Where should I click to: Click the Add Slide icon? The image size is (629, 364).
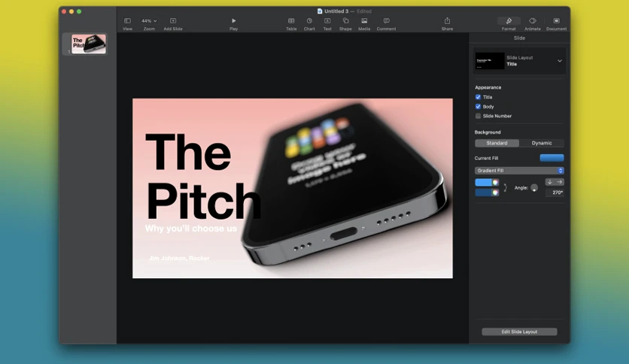click(173, 21)
